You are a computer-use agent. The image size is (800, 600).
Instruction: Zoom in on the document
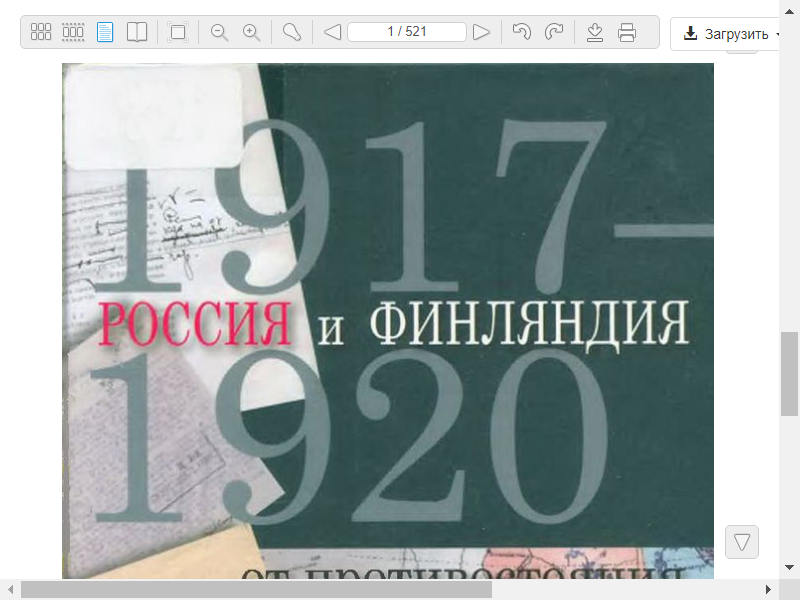251,32
